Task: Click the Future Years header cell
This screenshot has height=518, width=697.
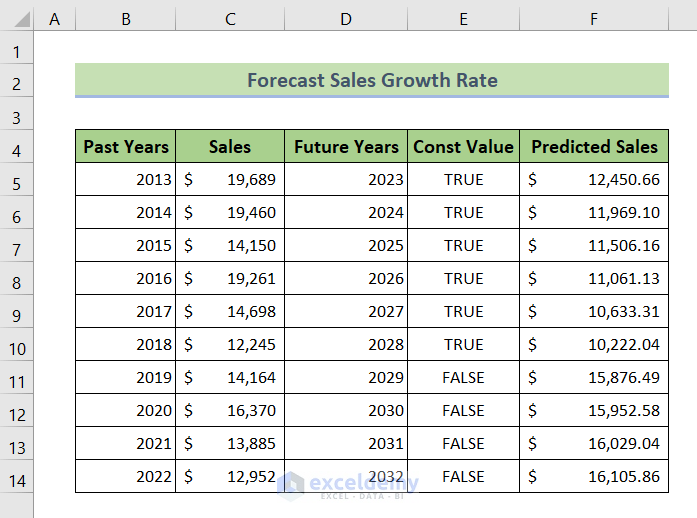Action: [x=346, y=147]
